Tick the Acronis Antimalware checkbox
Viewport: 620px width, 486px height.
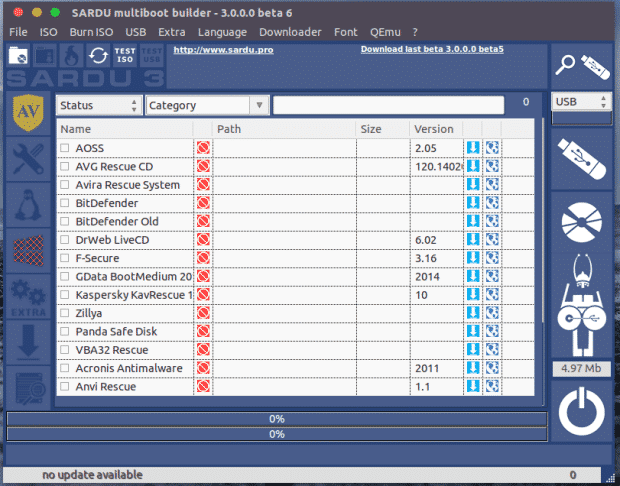coord(64,368)
